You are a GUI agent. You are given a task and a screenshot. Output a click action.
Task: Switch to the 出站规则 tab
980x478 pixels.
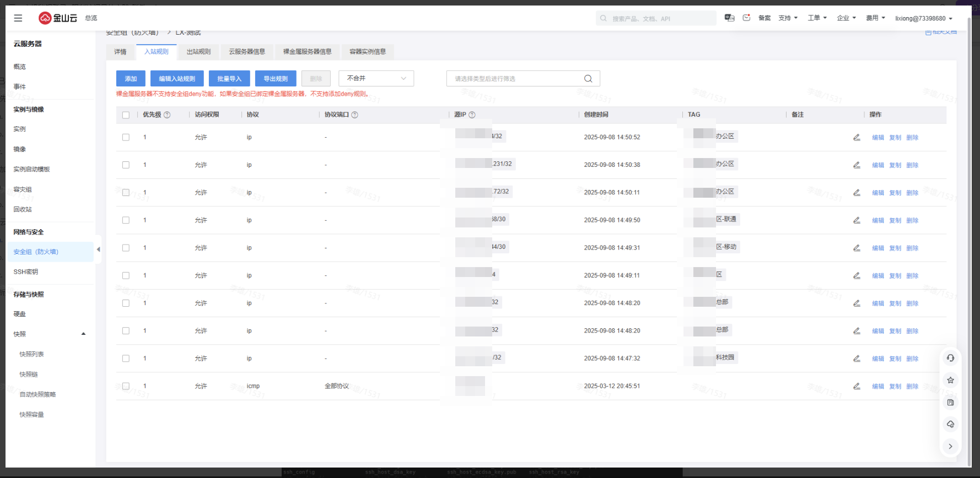click(x=198, y=52)
